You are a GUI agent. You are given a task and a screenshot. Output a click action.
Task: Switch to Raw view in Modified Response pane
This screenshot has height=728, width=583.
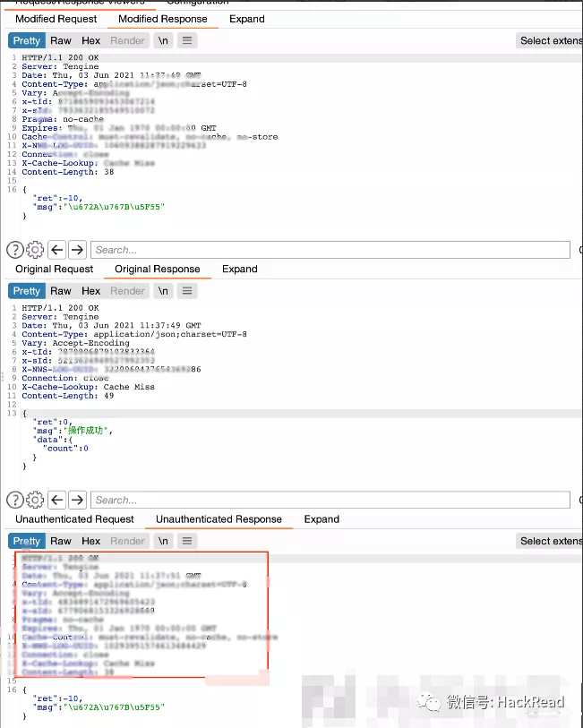coord(61,41)
